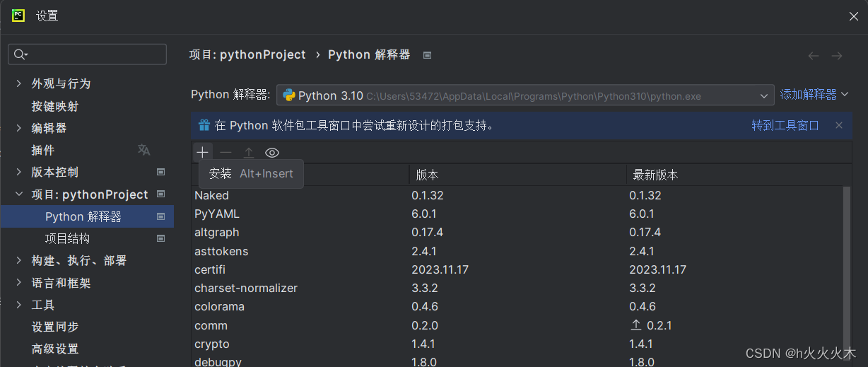This screenshot has height=367, width=868.
Task: Click project-level icon next to 项目结构
Action: pyautogui.click(x=160, y=238)
